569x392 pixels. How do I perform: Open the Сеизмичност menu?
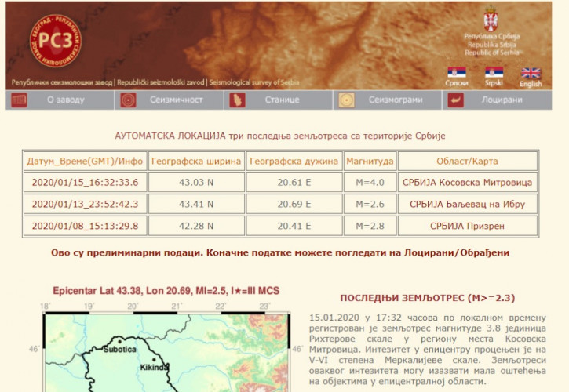click(177, 100)
